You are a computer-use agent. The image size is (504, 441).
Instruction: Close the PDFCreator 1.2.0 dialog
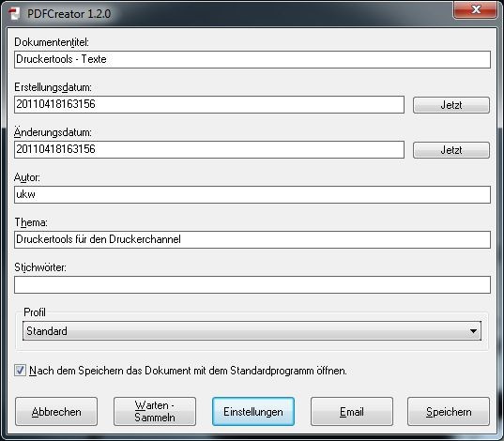pos(475,9)
